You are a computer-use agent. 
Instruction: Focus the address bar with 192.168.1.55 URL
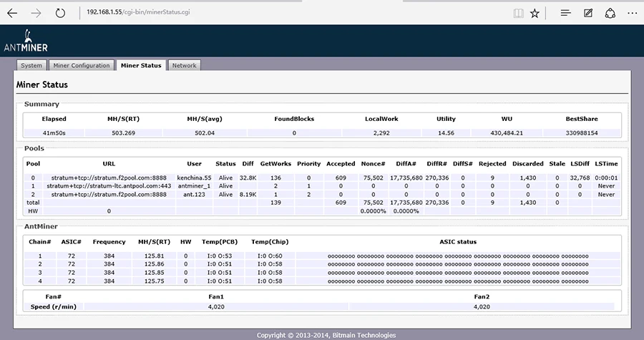[x=138, y=12]
